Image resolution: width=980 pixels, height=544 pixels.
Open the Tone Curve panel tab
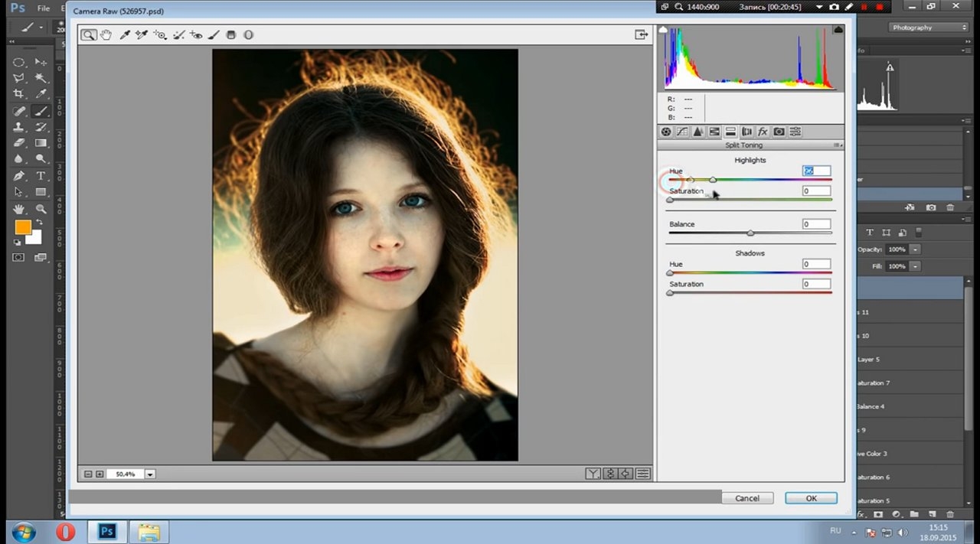[682, 132]
